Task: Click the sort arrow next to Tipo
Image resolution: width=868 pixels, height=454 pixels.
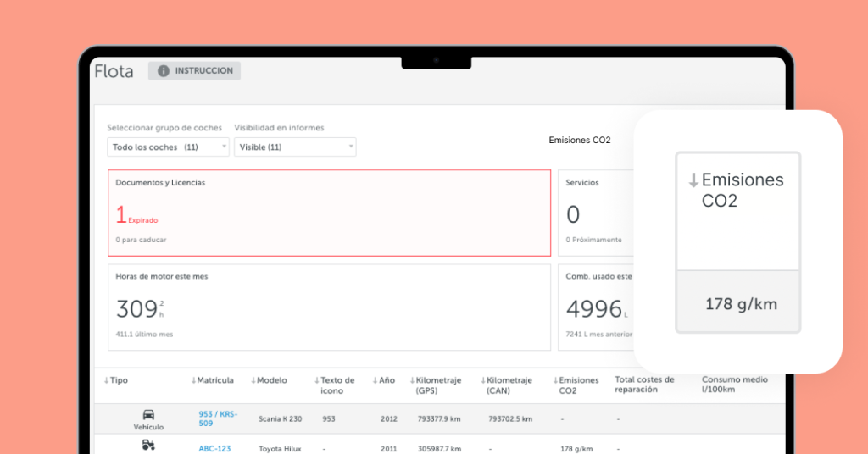Action: coord(107,380)
